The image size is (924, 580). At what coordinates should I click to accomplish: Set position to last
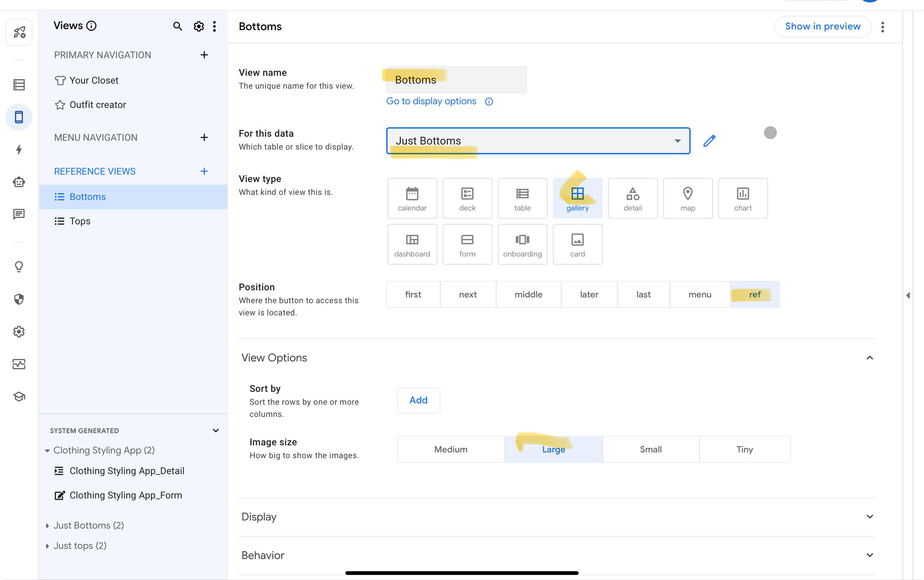point(643,294)
